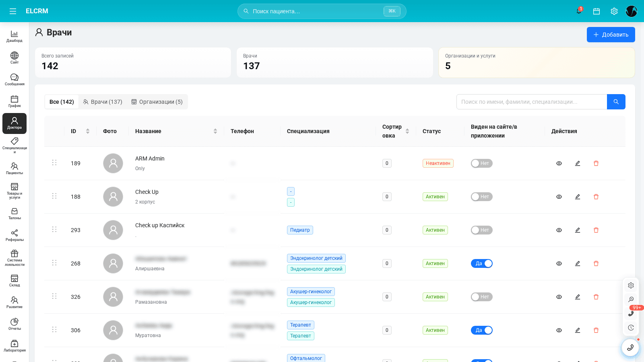Select Доктора in the sidebar
644x362 pixels.
(14, 123)
